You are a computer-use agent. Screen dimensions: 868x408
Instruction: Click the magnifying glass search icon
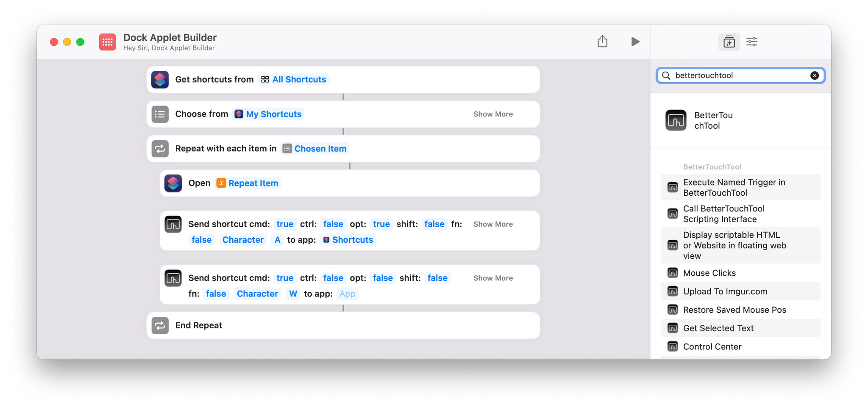[x=666, y=75]
